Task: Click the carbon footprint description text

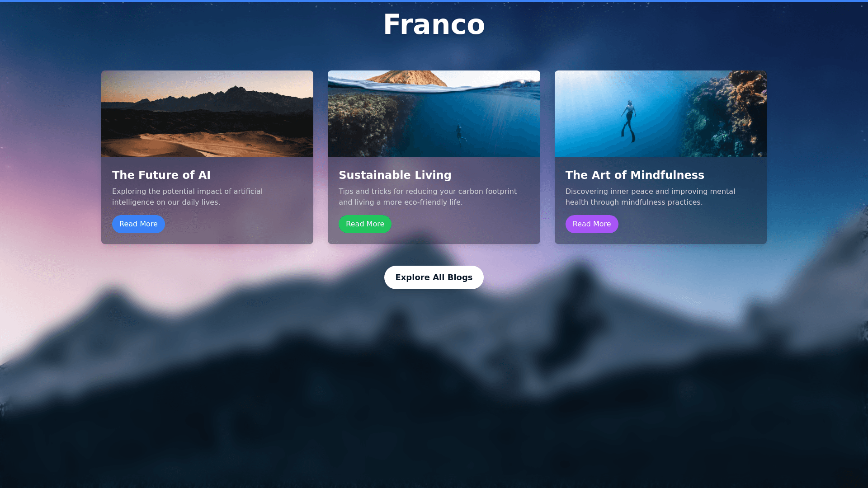Action: [428, 197]
